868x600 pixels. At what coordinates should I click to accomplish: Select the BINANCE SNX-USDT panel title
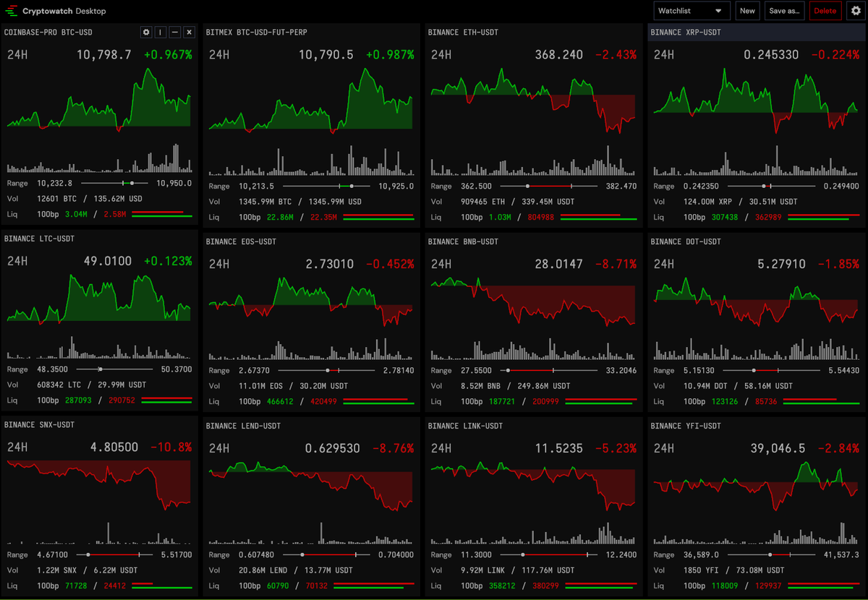pos(39,425)
